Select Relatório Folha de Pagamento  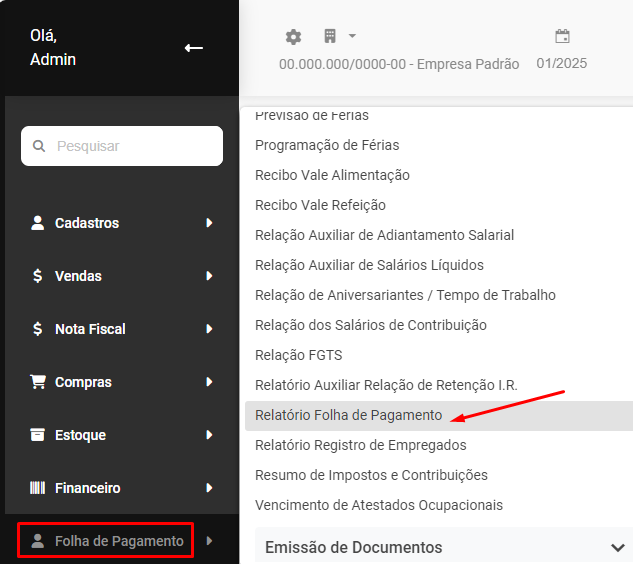tap(348, 415)
